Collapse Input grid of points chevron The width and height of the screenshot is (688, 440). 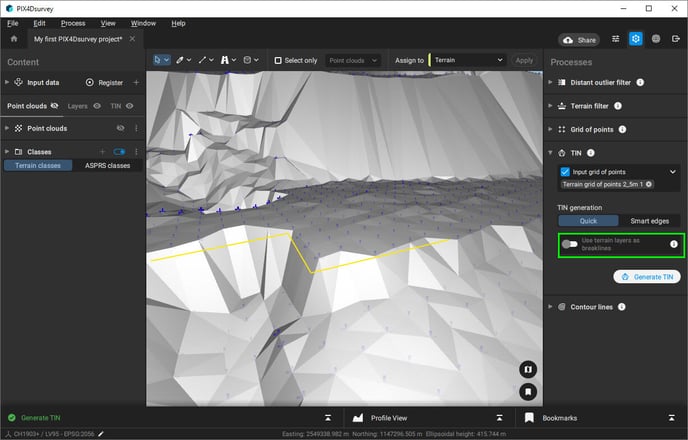673,172
